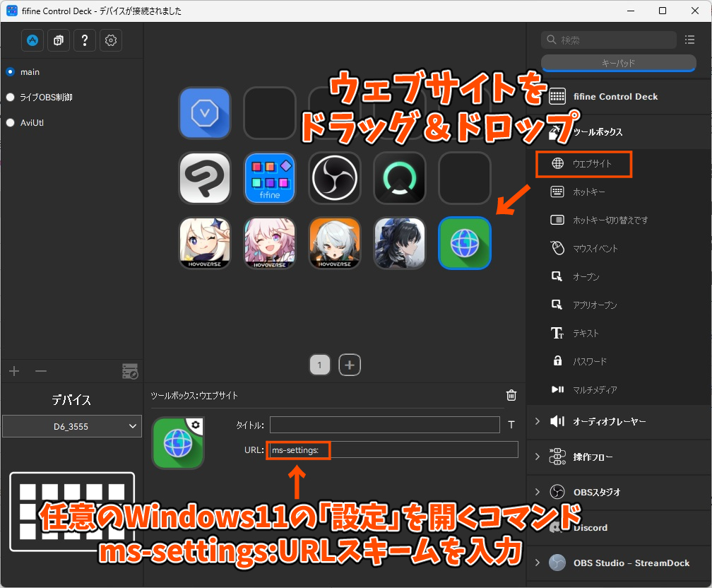
Task: Select the AviUtl profile radio button
Action: coord(11,123)
